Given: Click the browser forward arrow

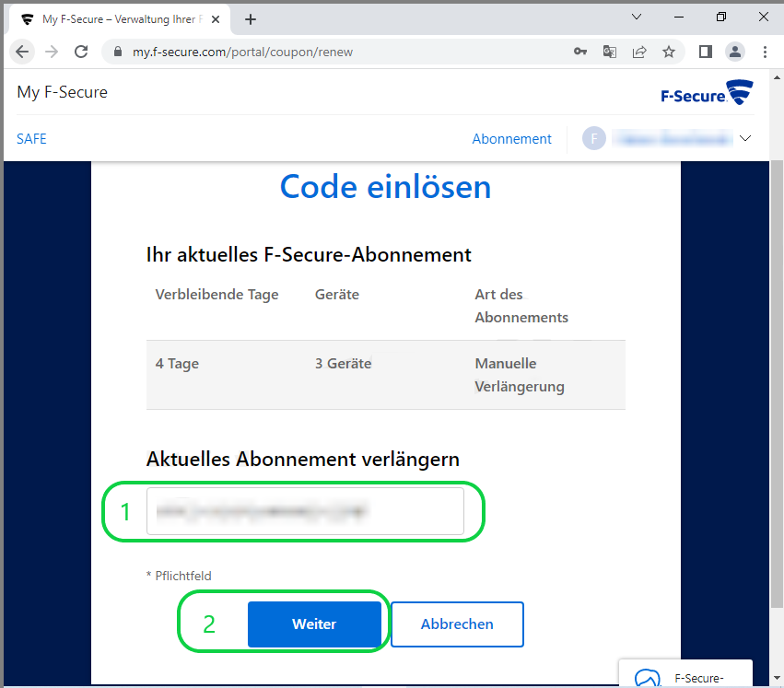Looking at the screenshot, I should pos(52,52).
